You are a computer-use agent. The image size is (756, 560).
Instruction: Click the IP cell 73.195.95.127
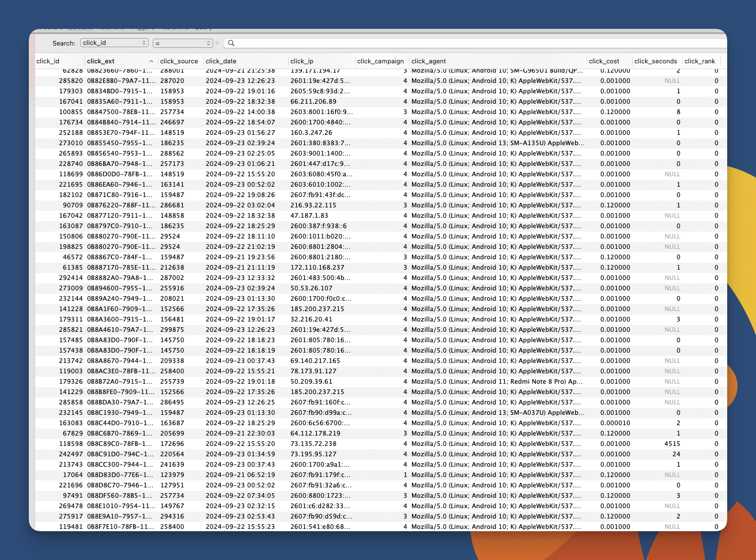coord(313,454)
